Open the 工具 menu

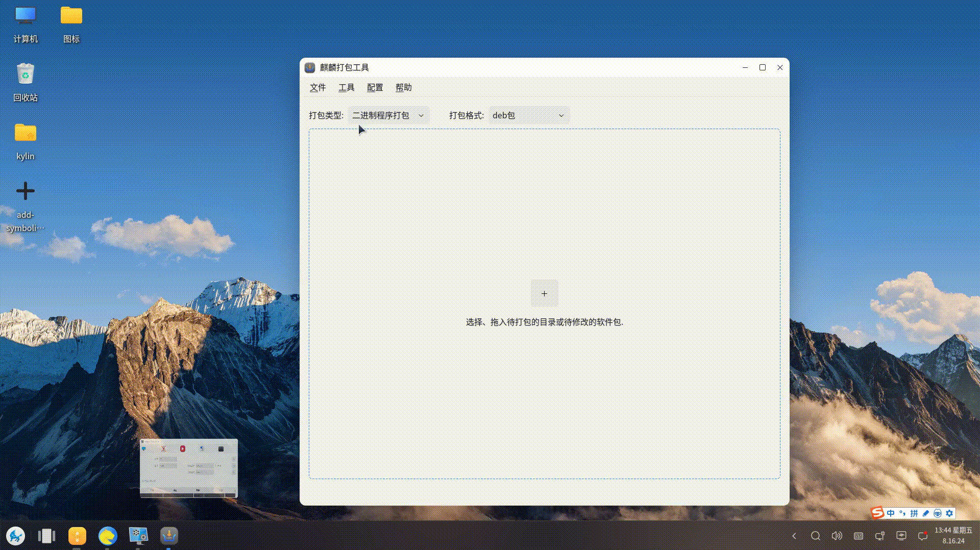coord(346,88)
